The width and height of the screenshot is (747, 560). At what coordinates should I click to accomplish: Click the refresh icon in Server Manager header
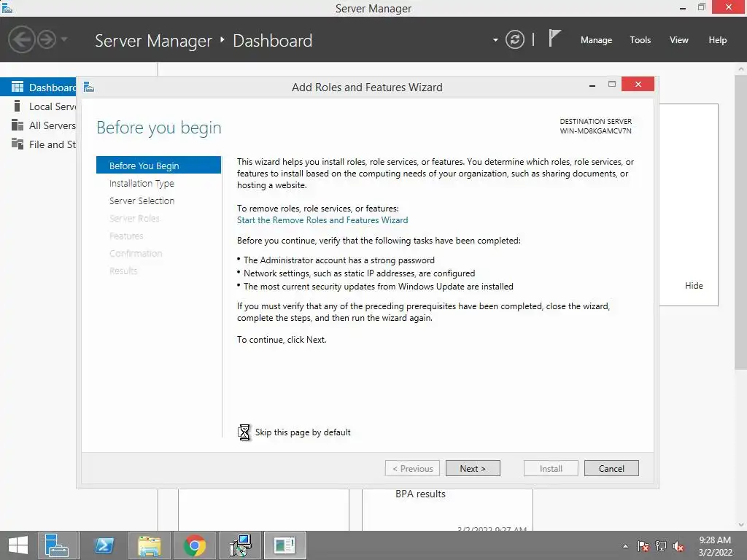pos(514,39)
